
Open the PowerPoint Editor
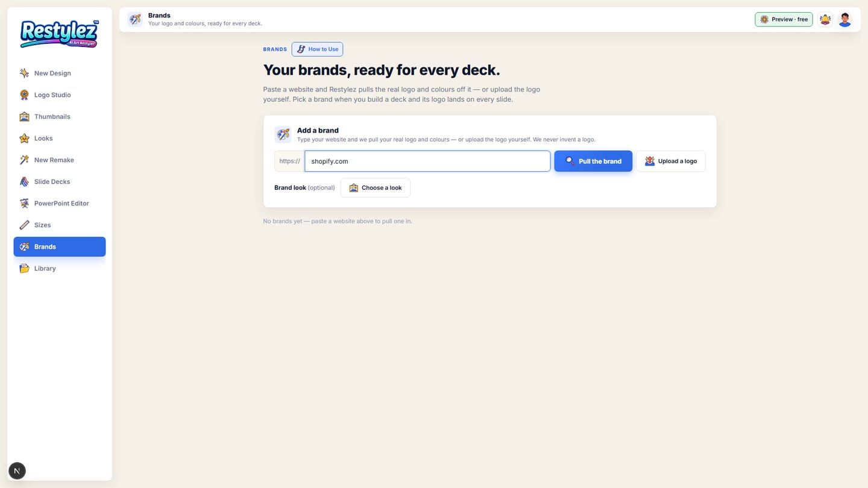60,203
